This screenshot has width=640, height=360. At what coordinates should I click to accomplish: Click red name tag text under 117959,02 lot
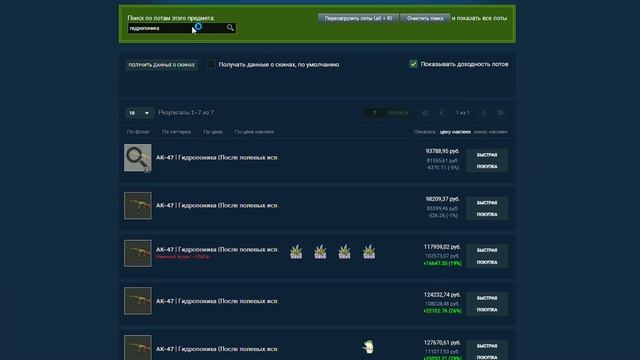(183, 257)
